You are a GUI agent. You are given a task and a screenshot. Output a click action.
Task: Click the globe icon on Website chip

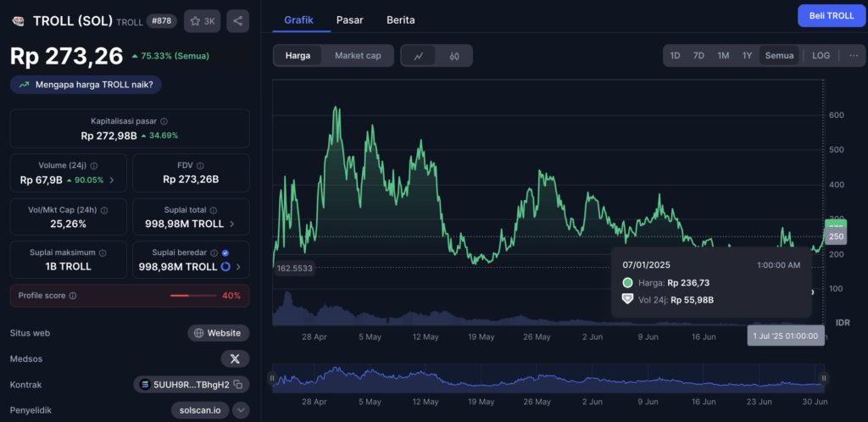tap(198, 333)
